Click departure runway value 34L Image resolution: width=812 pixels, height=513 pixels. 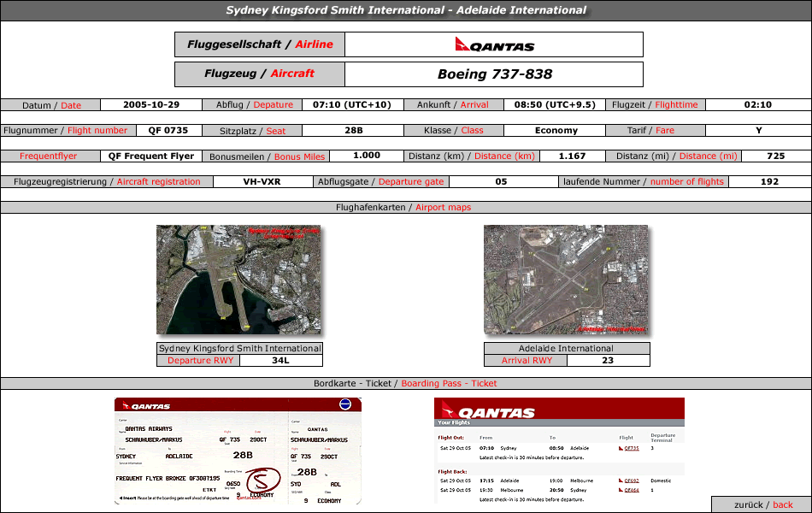click(x=280, y=360)
